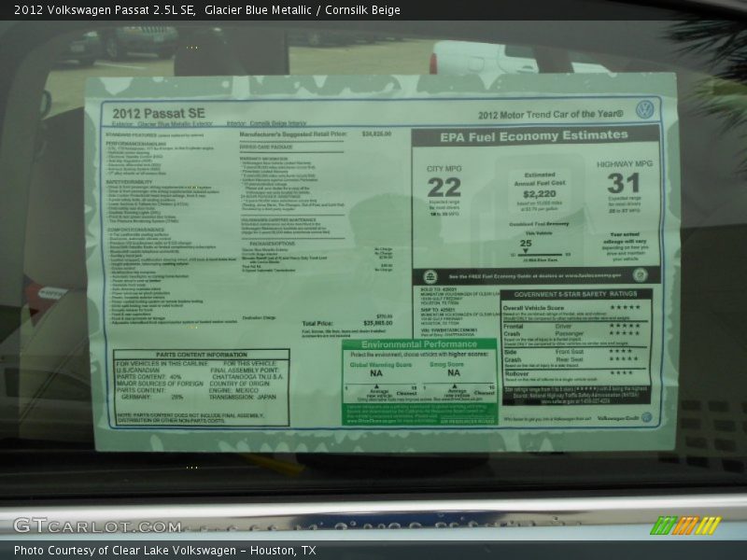Click the 'ENGINE: MEXICO' line
This screenshot has height=560, width=747.
tap(233, 390)
